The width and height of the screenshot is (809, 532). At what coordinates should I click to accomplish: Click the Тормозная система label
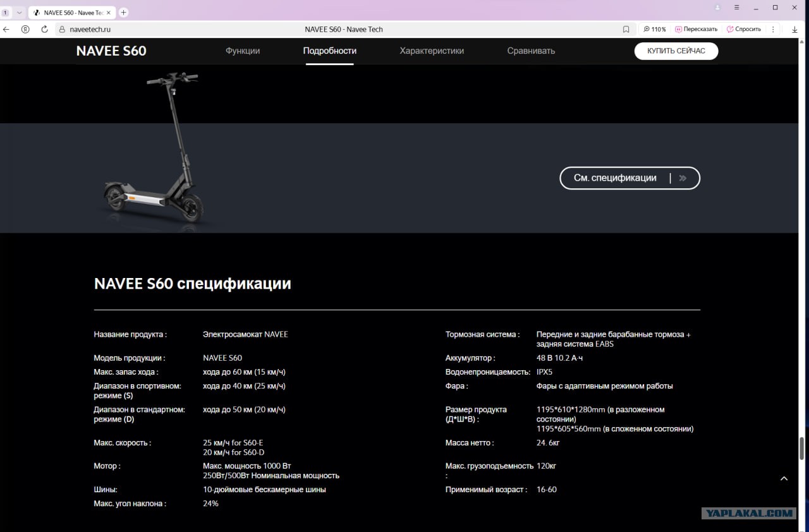click(482, 334)
